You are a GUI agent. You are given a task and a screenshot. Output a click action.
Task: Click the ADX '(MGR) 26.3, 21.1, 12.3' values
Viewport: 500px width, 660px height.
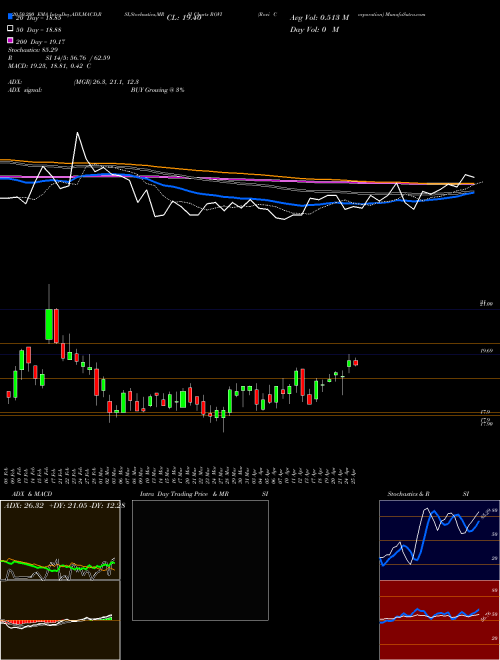click(x=106, y=82)
